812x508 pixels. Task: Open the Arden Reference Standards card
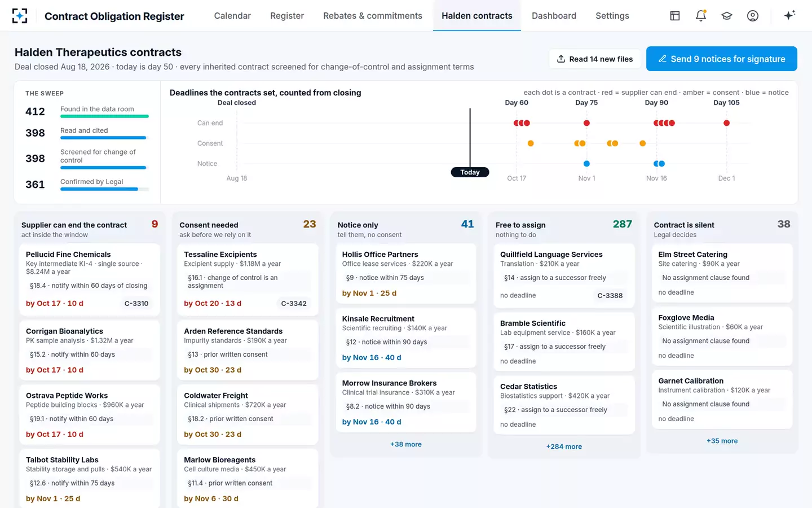tap(248, 350)
